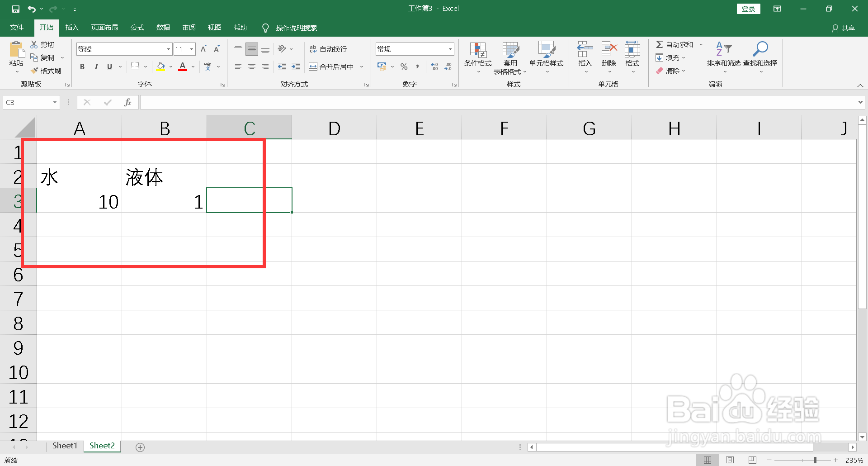Image resolution: width=868 pixels, height=466 pixels.
Task: Open the font size dropdown
Action: point(192,49)
